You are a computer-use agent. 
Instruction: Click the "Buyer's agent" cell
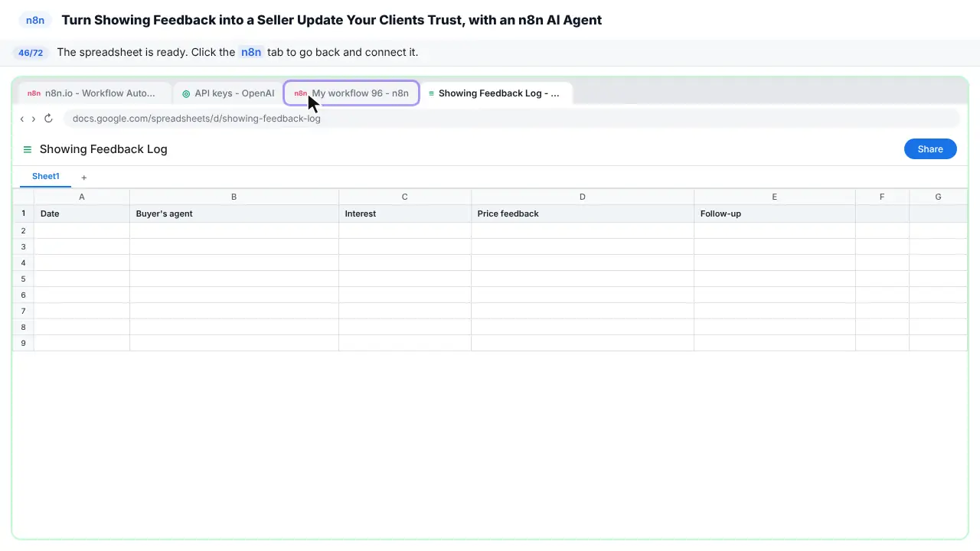[x=234, y=214]
